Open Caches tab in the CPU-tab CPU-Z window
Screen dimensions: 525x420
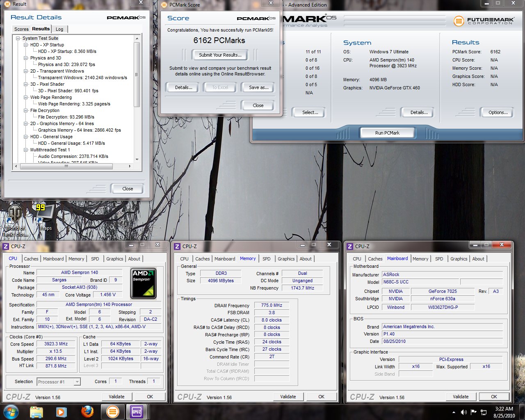pyautogui.click(x=31, y=259)
